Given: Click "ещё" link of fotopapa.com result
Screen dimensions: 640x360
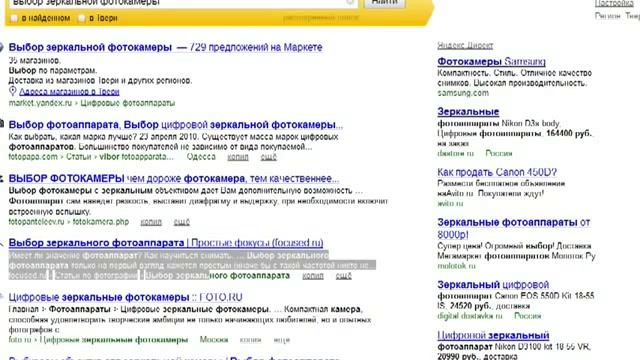Looking at the screenshot, I should (x=269, y=157).
